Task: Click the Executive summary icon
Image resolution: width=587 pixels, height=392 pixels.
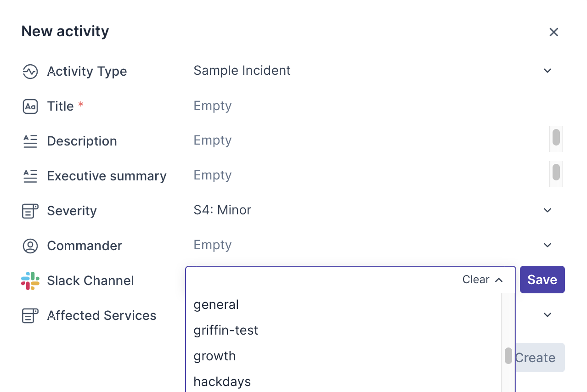Action: coord(30,176)
